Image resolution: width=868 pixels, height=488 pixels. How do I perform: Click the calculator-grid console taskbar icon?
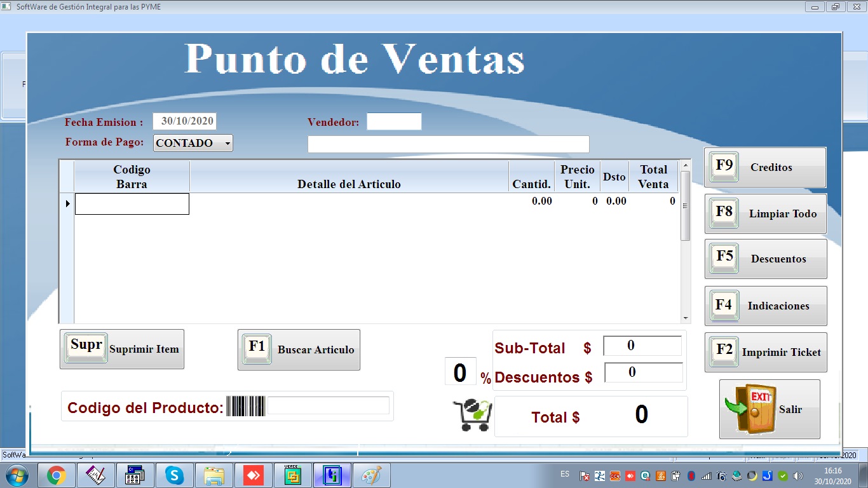click(x=135, y=475)
